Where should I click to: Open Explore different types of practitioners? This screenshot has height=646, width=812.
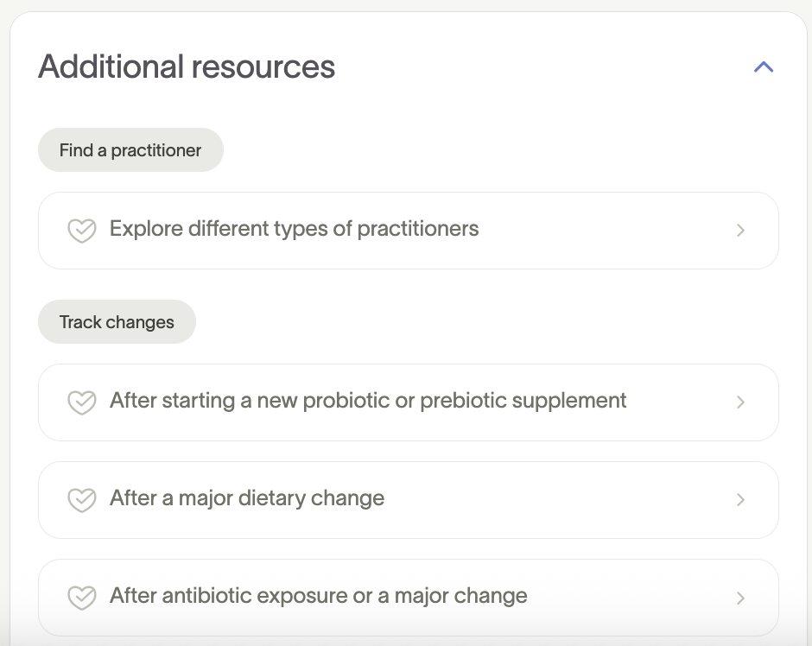point(293,230)
